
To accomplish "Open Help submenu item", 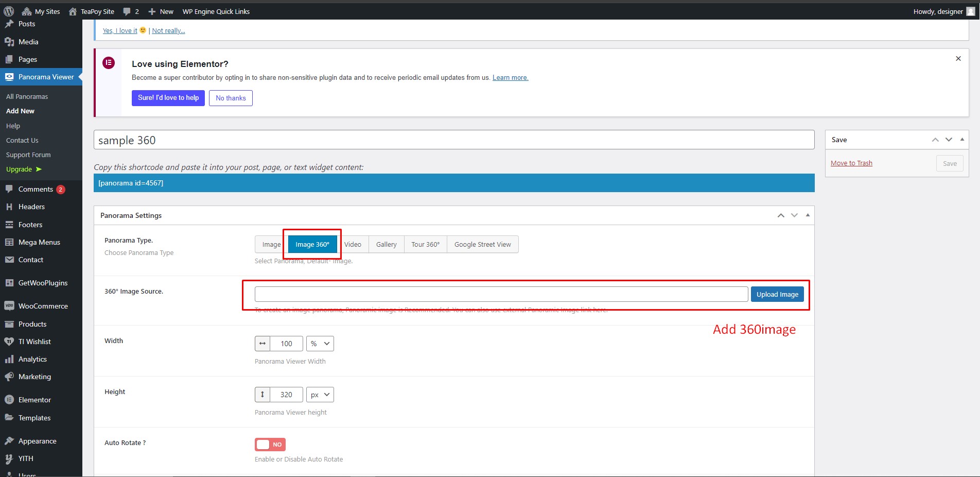I will tap(13, 126).
